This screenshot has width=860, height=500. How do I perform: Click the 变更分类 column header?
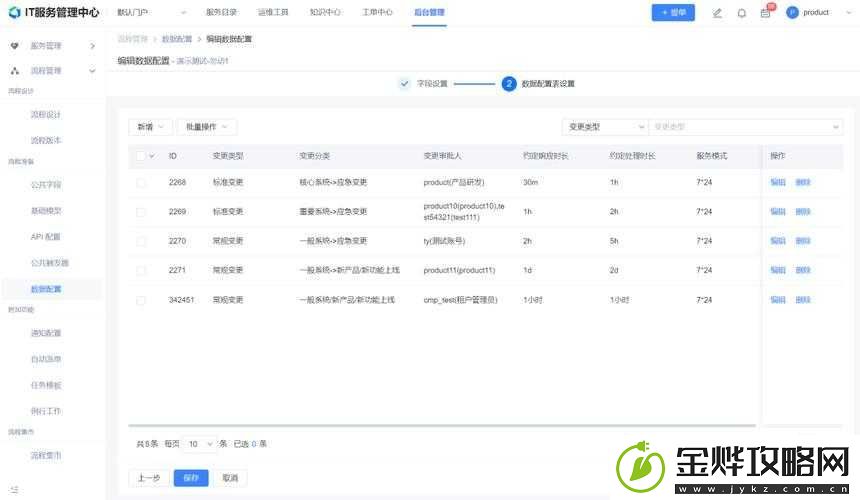[x=314, y=156]
